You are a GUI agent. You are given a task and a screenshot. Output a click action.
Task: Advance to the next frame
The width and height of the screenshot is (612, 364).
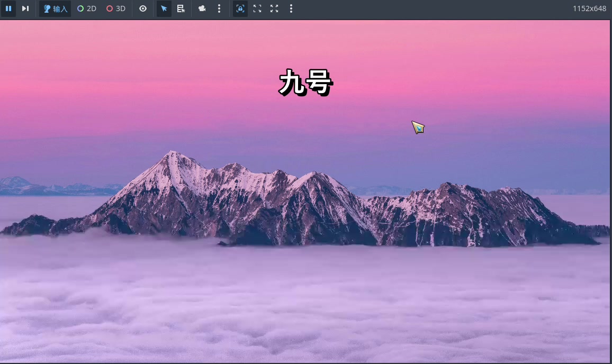click(25, 8)
